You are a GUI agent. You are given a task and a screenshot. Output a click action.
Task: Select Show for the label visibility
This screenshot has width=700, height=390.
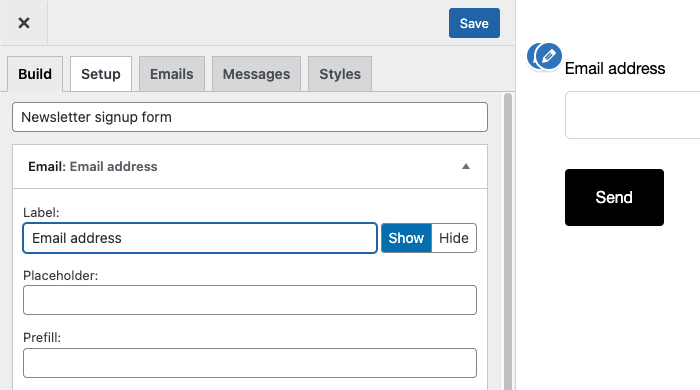click(x=406, y=238)
